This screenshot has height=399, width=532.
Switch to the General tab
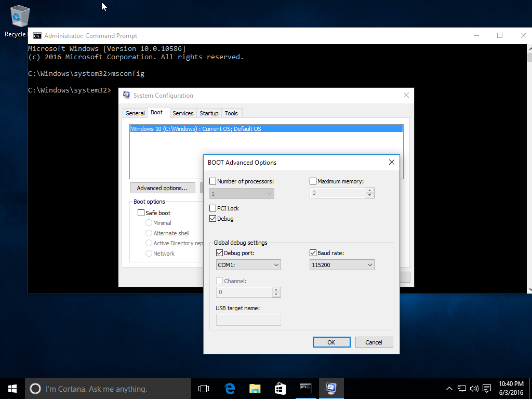[135, 113]
